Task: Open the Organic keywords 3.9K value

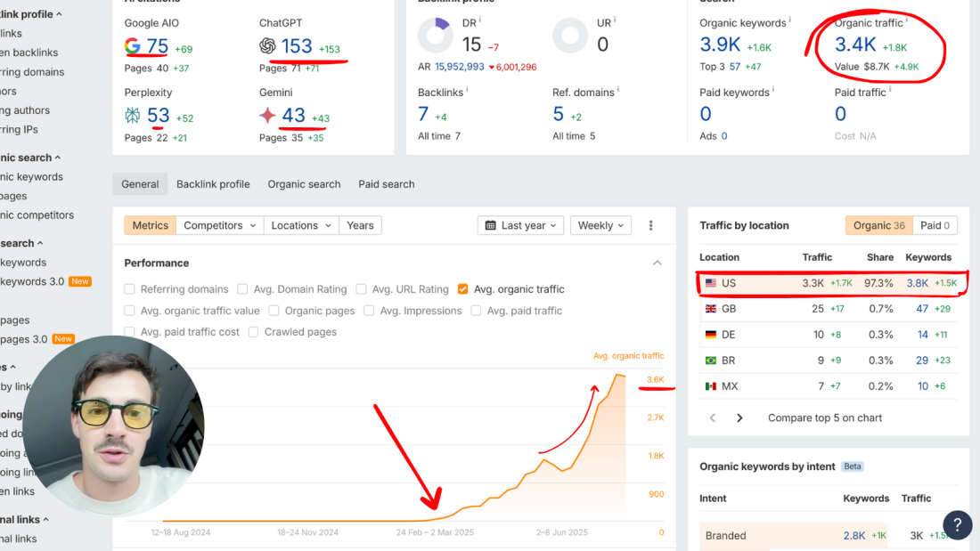Action: [720, 45]
